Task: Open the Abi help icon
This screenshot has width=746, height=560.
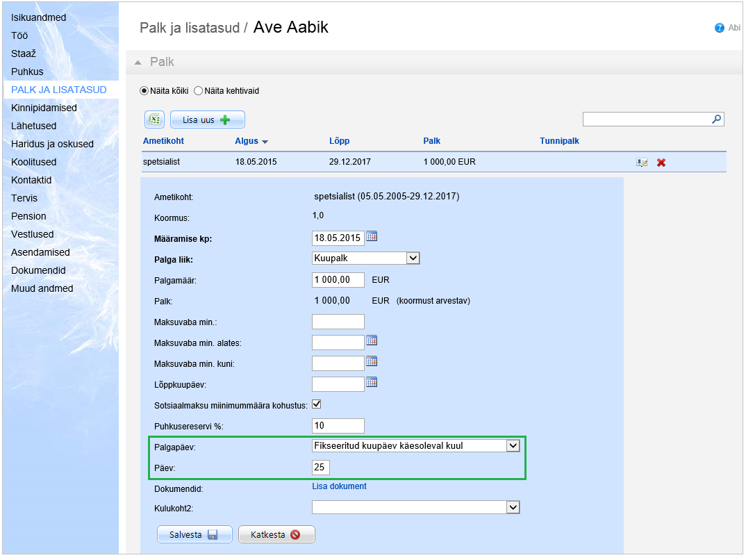Action: [720, 28]
